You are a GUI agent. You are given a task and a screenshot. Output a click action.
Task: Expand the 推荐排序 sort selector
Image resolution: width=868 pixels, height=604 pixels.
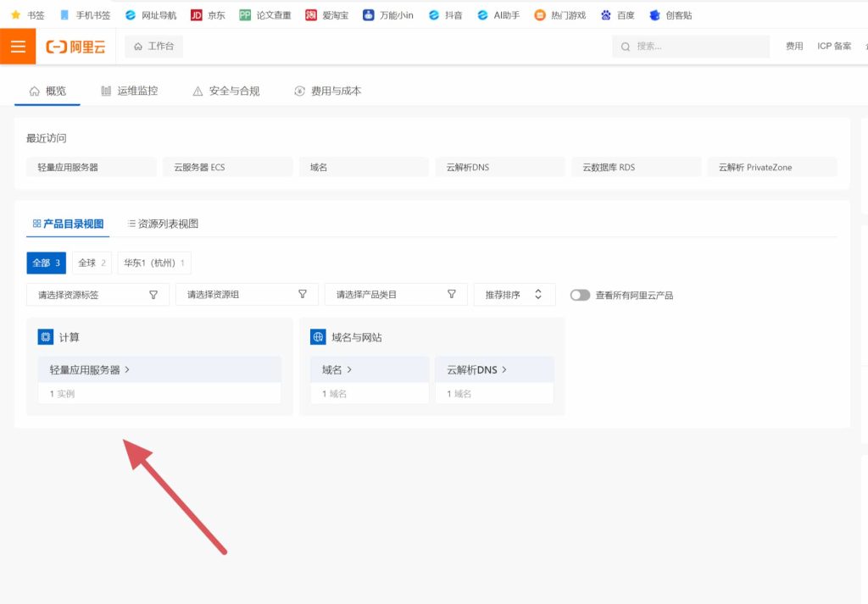click(x=514, y=295)
